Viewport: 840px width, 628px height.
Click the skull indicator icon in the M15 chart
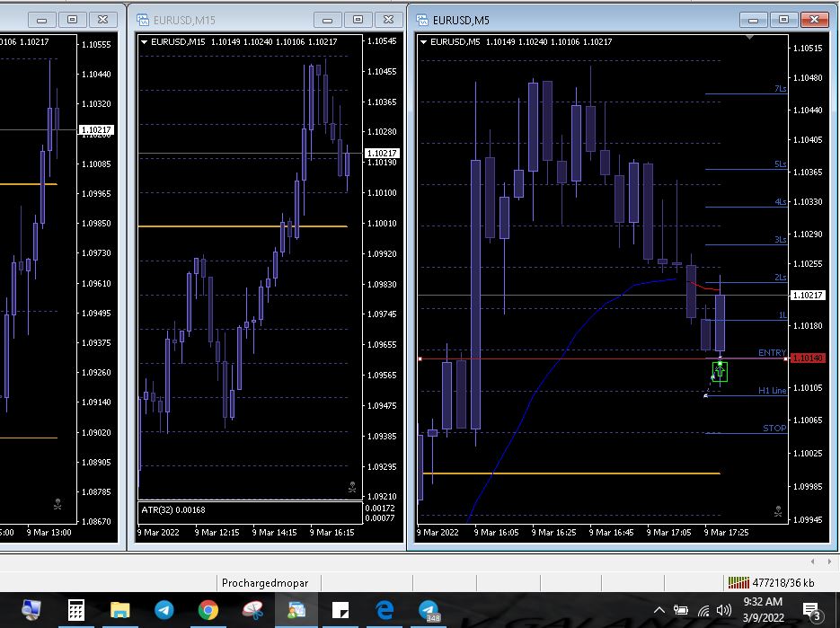[x=352, y=487]
